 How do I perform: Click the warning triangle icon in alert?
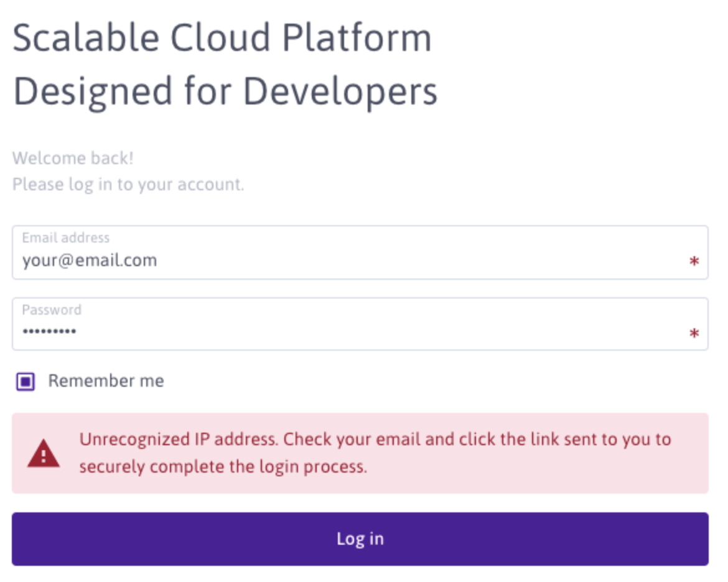(44, 455)
